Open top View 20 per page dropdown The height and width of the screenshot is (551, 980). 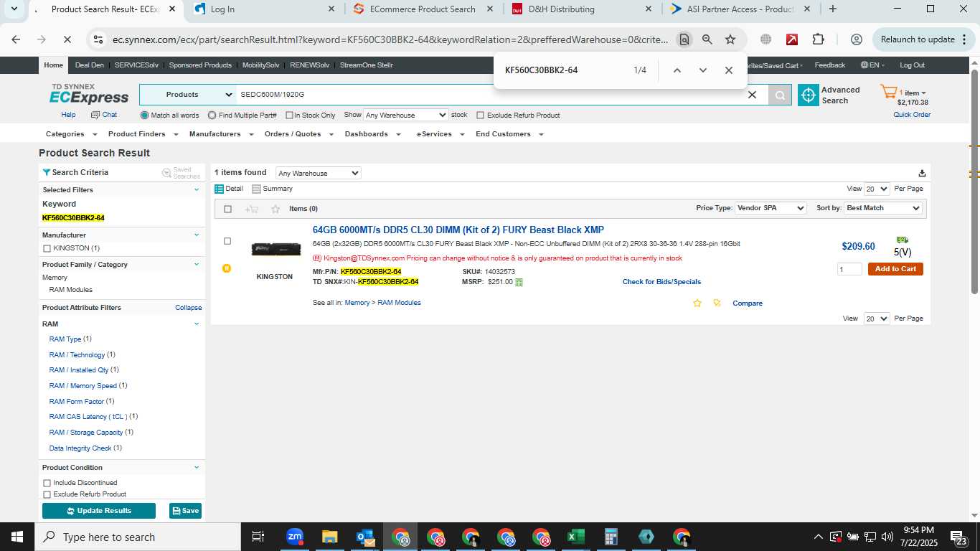(x=877, y=189)
